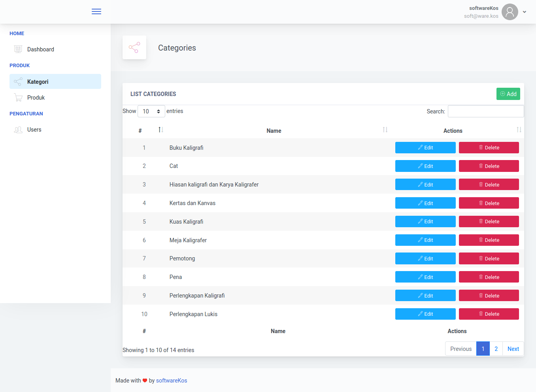Delete Hiasan kaligrafi dan Karya Kaligrafer
Viewport: 536px width, 392px height.
pos(489,185)
